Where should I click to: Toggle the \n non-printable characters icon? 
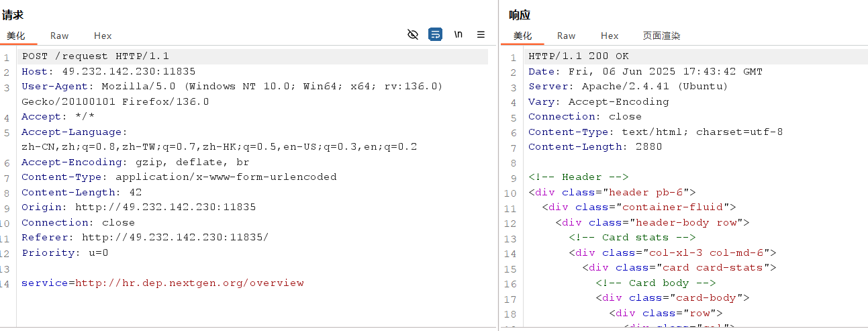click(458, 34)
